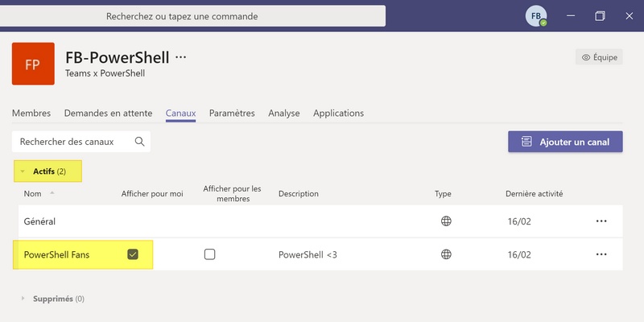Click the search magnifier icon in channel search
The width and height of the screenshot is (644, 322).
[139, 142]
